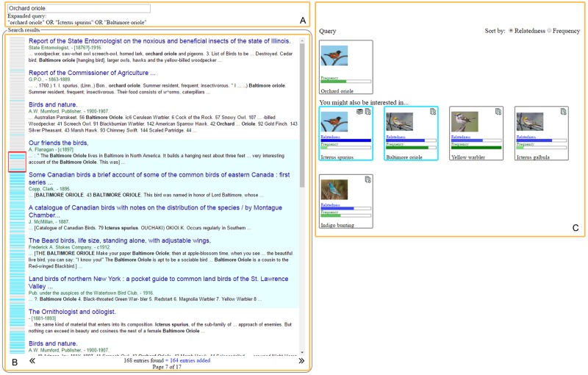Click the expanded query text string
Viewport: 588px width, 375px height.
pyautogui.click(x=77, y=22)
